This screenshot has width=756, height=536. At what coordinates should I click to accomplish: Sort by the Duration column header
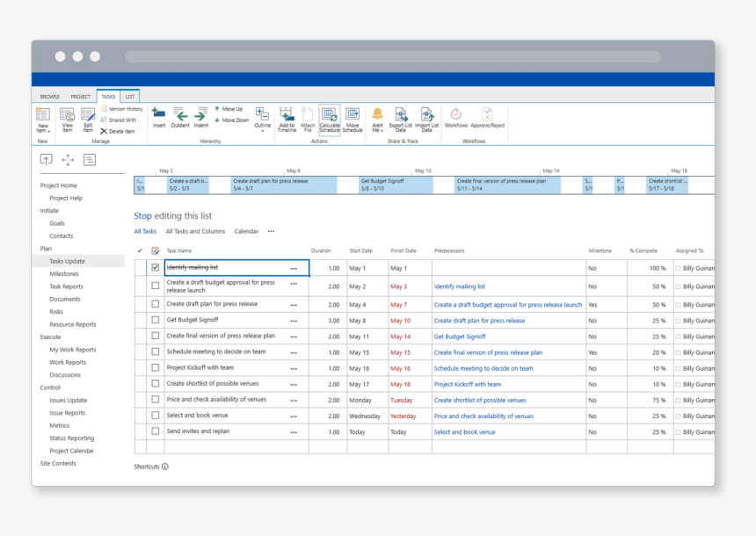click(x=321, y=250)
